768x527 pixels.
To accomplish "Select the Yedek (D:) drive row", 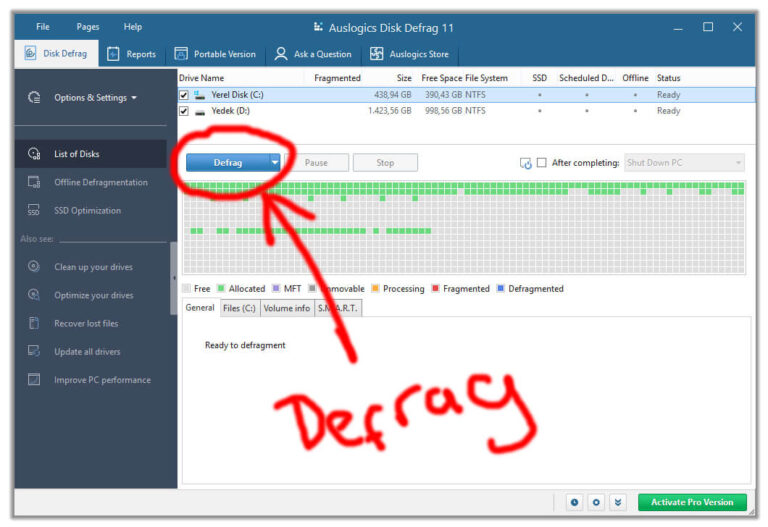I will 466,111.
